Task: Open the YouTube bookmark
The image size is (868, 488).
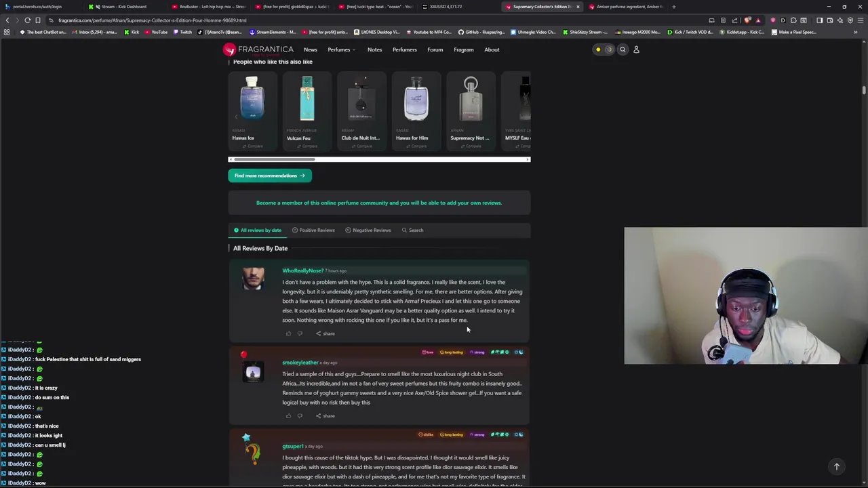Action: tap(156, 32)
